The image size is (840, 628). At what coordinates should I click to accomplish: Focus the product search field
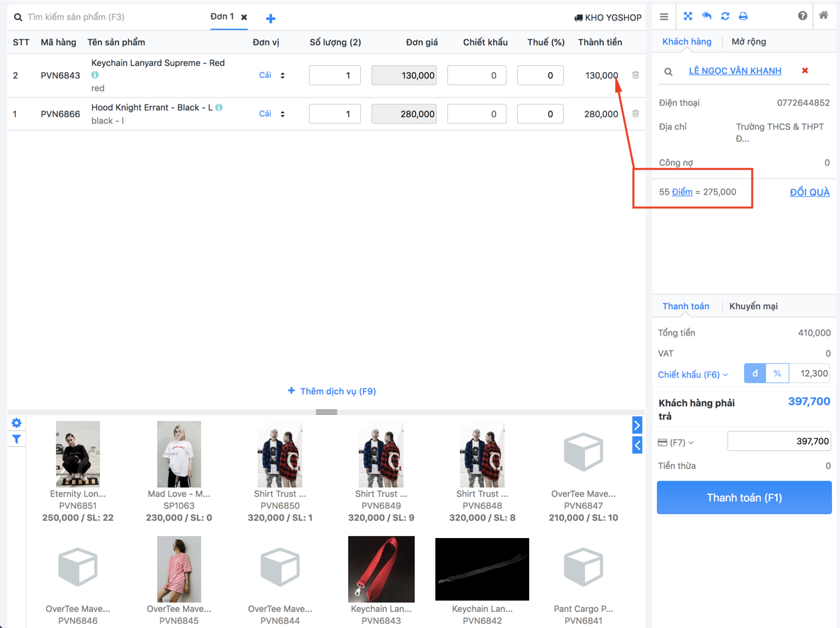(106, 17)
